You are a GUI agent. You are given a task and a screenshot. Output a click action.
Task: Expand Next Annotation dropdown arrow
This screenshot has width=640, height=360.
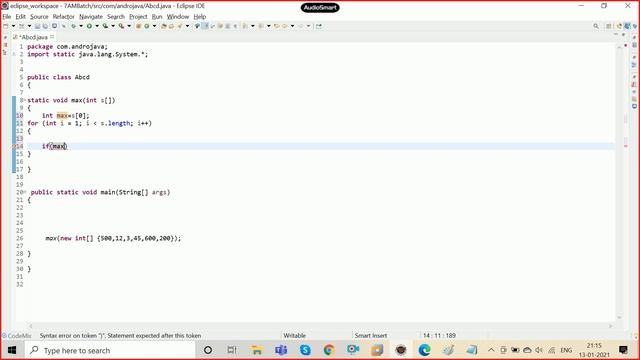[x=253, y=26]
